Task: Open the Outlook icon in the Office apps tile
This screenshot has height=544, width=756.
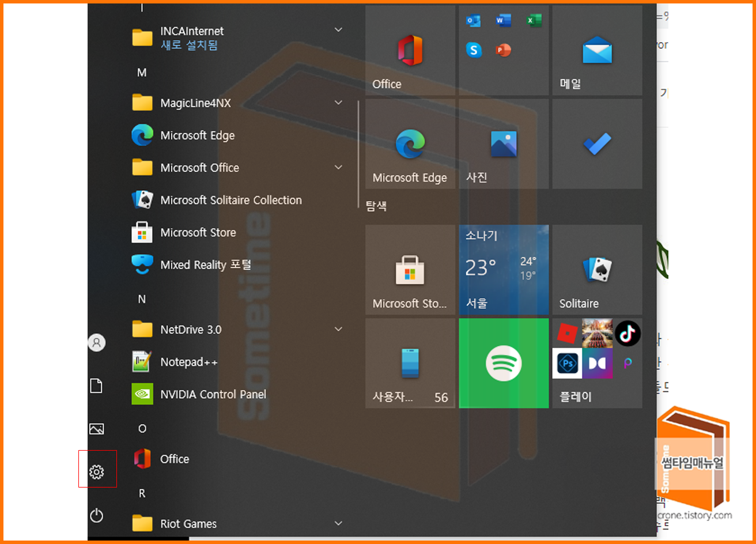Action: pos(474,21)
